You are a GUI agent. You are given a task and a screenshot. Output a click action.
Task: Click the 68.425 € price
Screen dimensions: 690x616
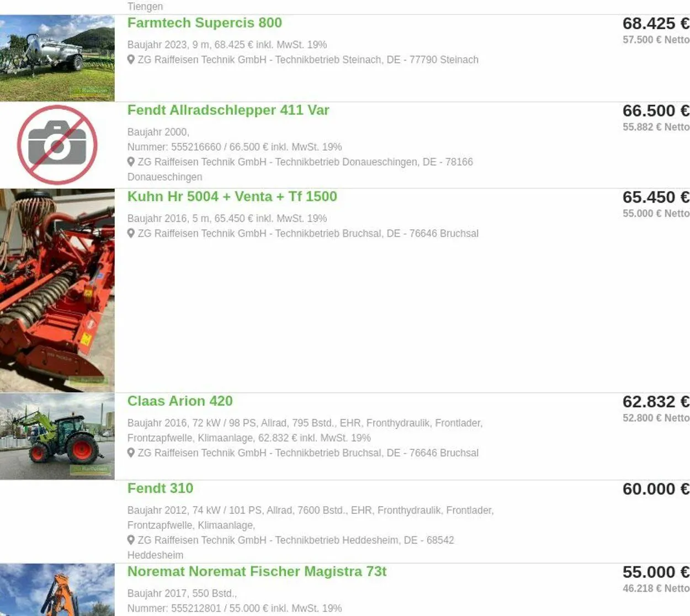(x=656, y=24)
